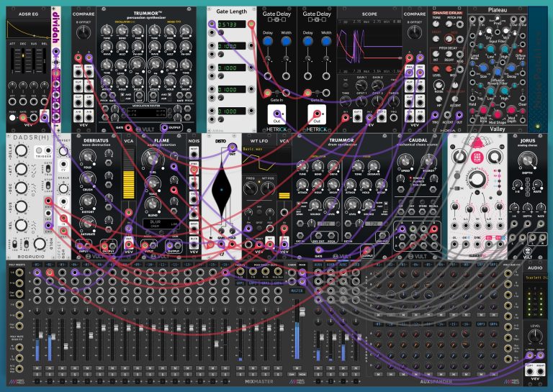Toggle the GATE/TRIG mode switch on DADSR(H)

click(48, 169)
